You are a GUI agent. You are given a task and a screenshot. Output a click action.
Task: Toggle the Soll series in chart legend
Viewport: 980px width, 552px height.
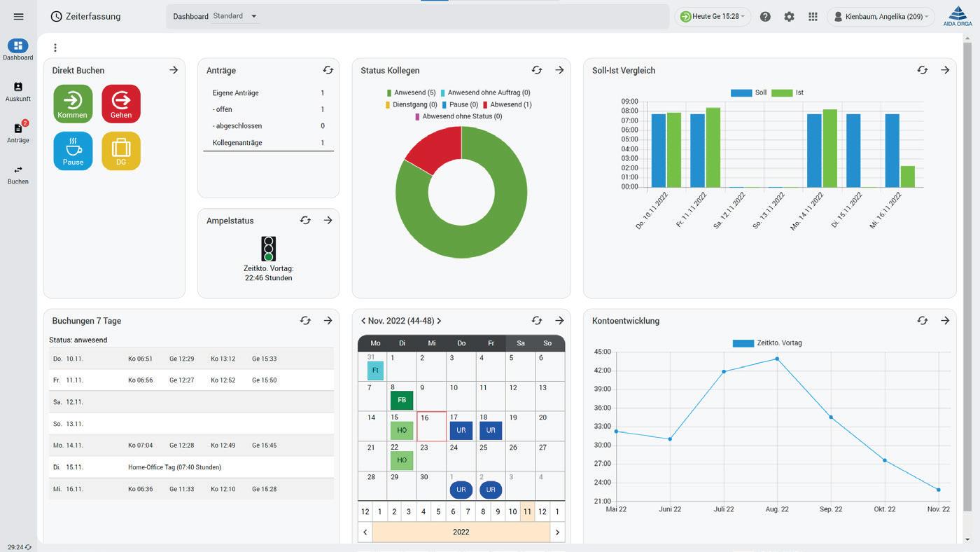click(x=749, y=92)
